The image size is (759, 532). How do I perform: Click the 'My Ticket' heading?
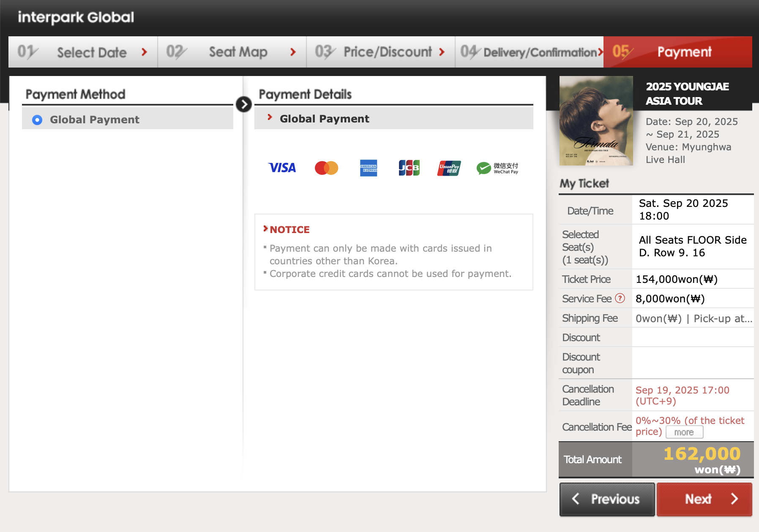[584, 183]
